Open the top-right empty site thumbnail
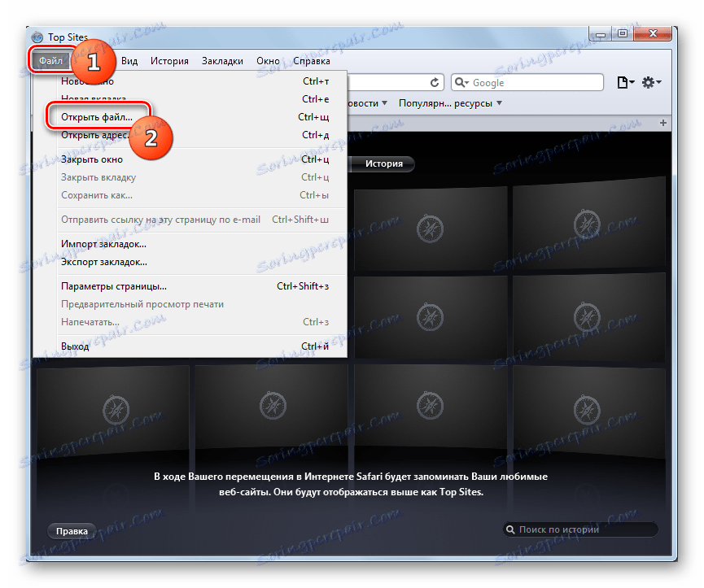The image size is (704, 588). [588, 223]
